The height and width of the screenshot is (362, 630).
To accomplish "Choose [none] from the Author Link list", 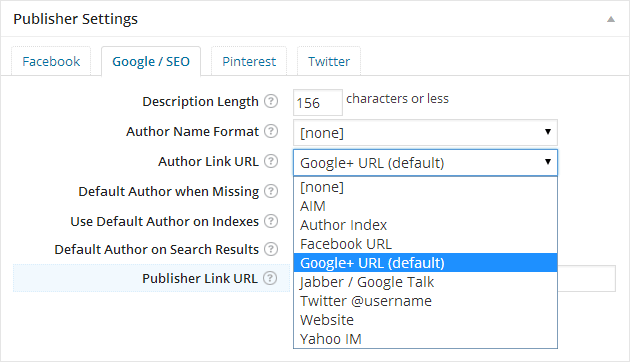I will (425, 187).
